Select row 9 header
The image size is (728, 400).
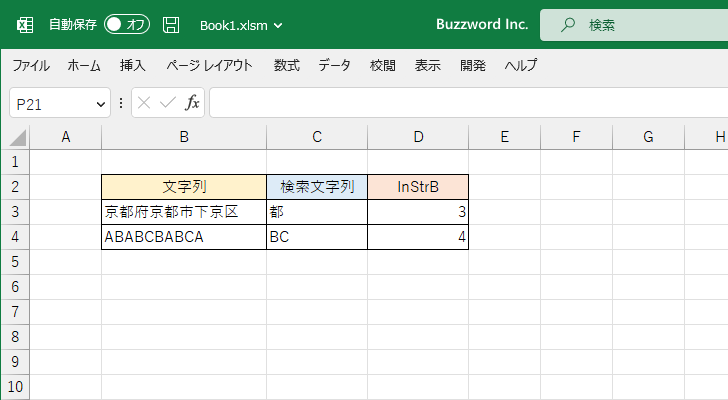15,362
